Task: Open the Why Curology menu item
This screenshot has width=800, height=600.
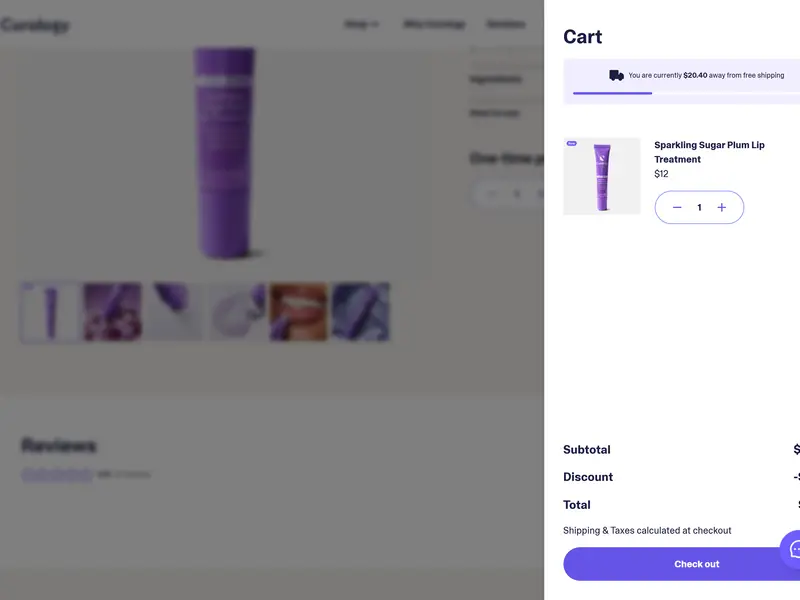Action: (434, 24)
